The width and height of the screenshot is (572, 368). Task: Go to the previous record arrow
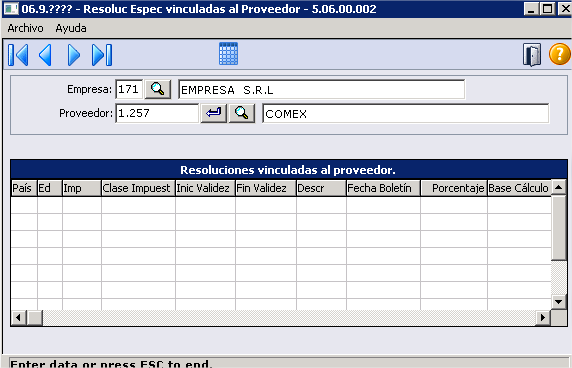tap(46, 55)
